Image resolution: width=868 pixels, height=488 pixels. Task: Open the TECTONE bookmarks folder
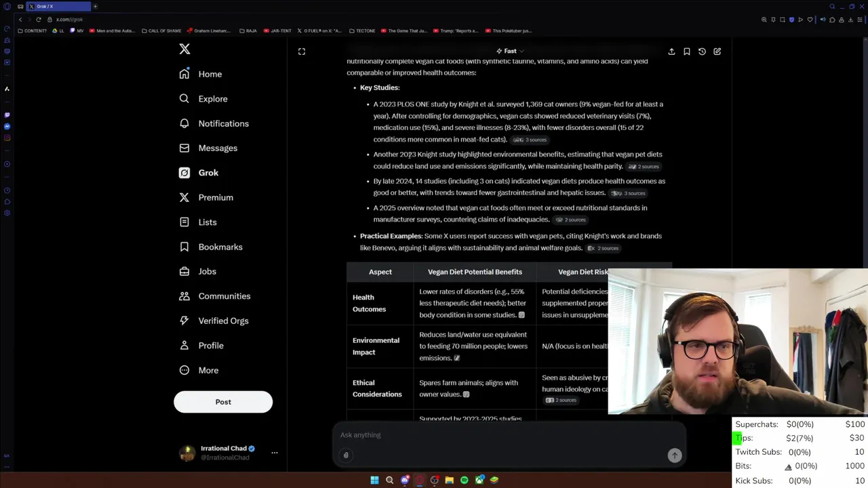pyautogui.click(x=362, y=30)
